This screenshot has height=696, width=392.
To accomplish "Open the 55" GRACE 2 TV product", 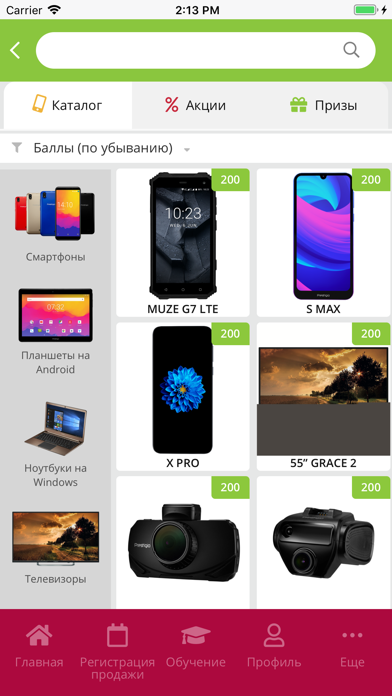I will (x=324, y=396).
